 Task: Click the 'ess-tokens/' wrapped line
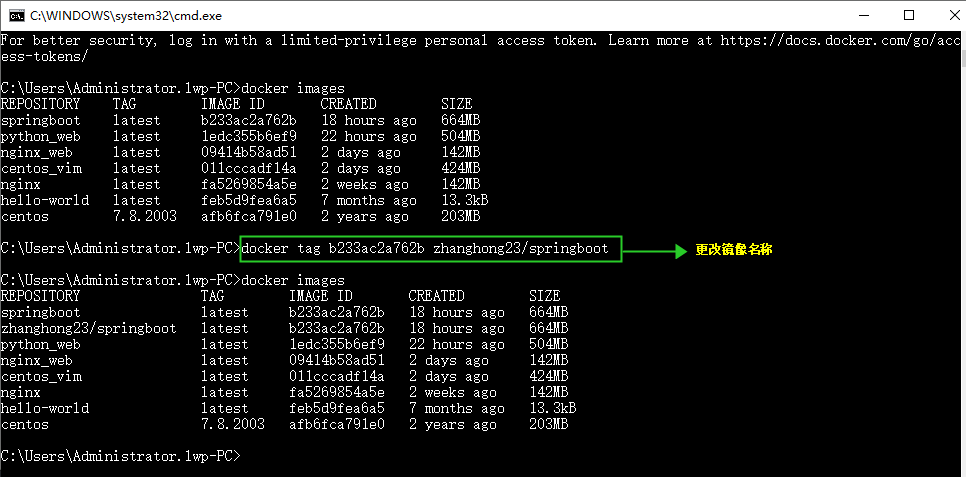pyautogui.click(x=44, y=57)
